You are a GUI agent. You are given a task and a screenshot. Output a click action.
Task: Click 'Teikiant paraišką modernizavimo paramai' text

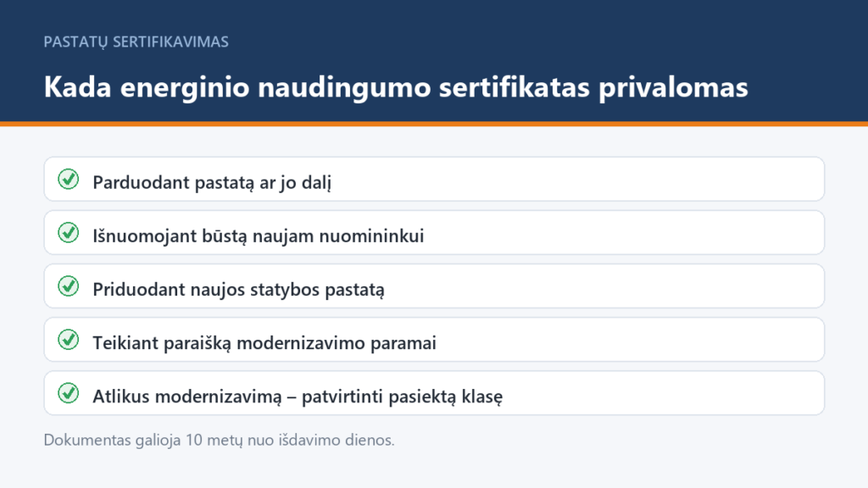pyautogui.click(x=264, y=343)
